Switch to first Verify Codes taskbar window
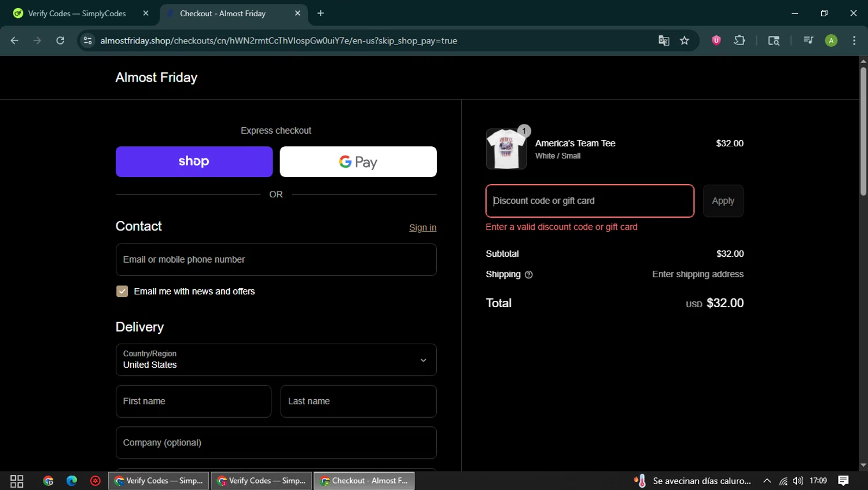The height and width of the screenshot is (490, 868). (x=159, y=481)
